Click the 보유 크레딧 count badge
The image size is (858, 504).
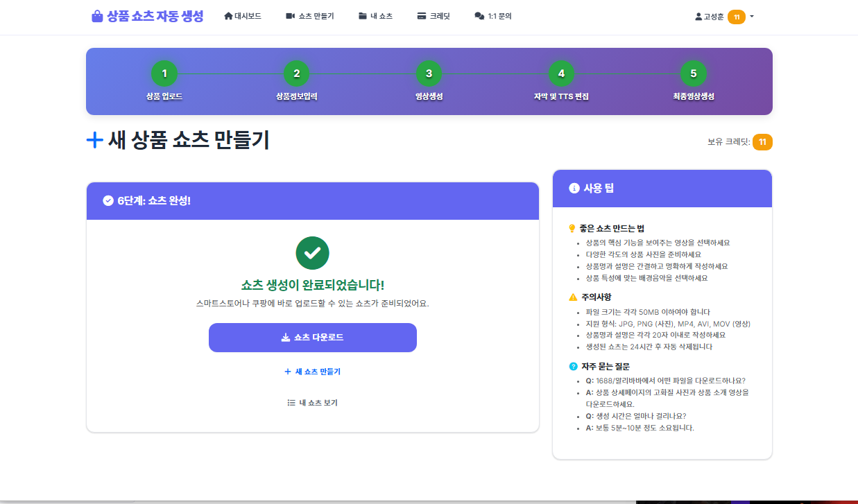click(762, 142)
